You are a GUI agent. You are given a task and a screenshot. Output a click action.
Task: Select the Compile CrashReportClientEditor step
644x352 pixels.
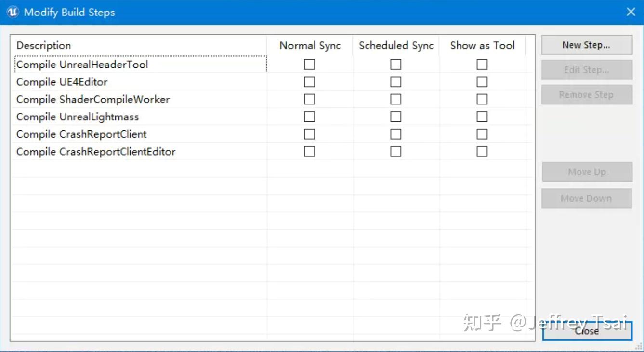tap(96, 151)
